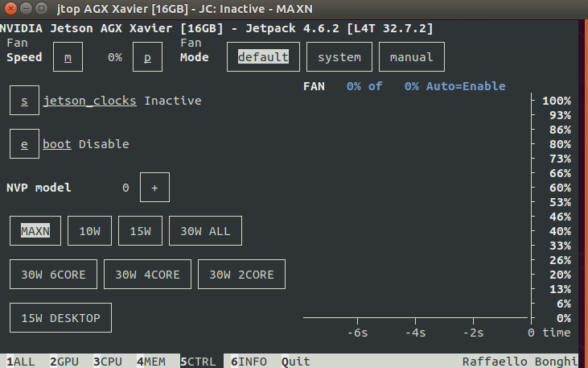The height and width of the screenshot is (368, 588).
Task: Click the boot label
Action: click(57, 144)
